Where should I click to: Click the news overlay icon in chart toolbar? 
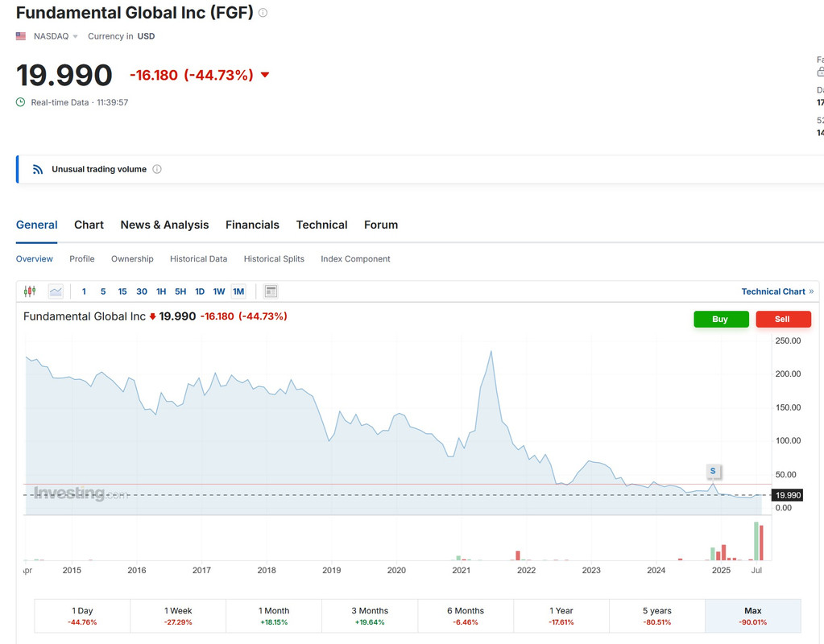click(271, 291)
